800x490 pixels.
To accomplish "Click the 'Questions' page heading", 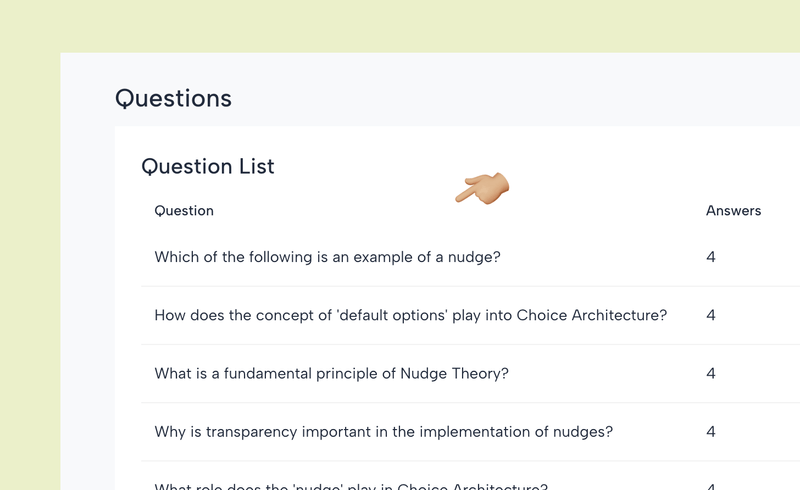I will click(173, 98).
